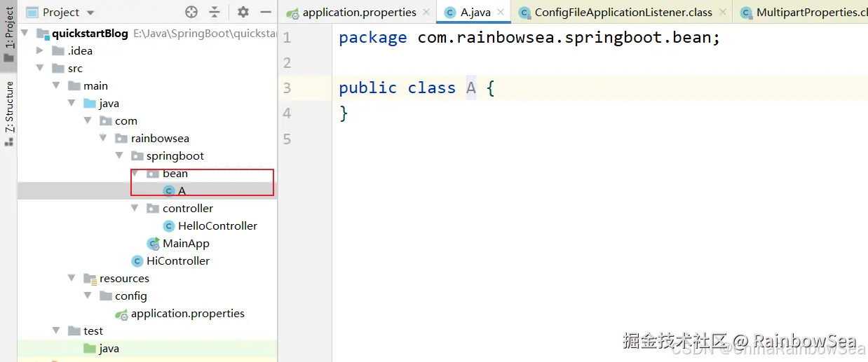Image resolution: width=868 pixels, height=362 pixels.
Task: Click the closing brace on line 4
Action: click(x=344, y=113)
